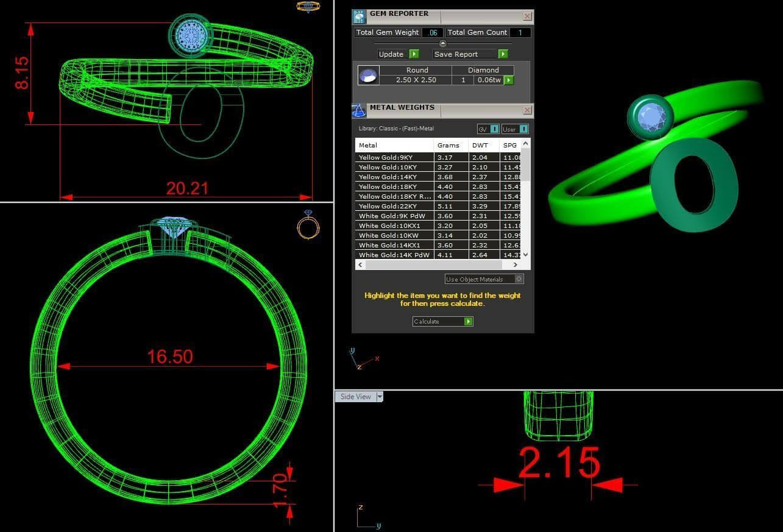The height and width of the screenshot is (532, 783).
Task: Click the horizontal scrollbar right arrow
Action: [x=516, y=265]
